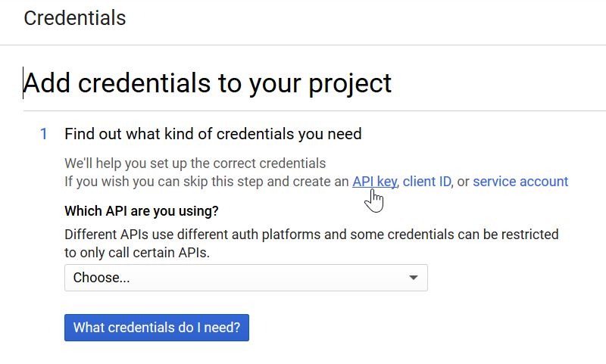This screenshot has width=606, height=364.
Task: Click the Add credentials to your project heading
Action: (208, 83)
